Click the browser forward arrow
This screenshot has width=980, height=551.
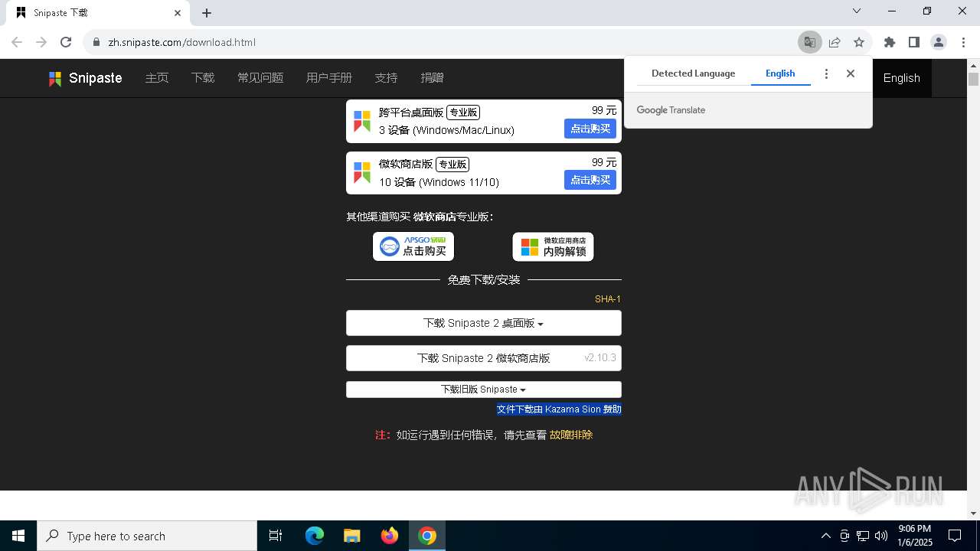click(41, 42)
